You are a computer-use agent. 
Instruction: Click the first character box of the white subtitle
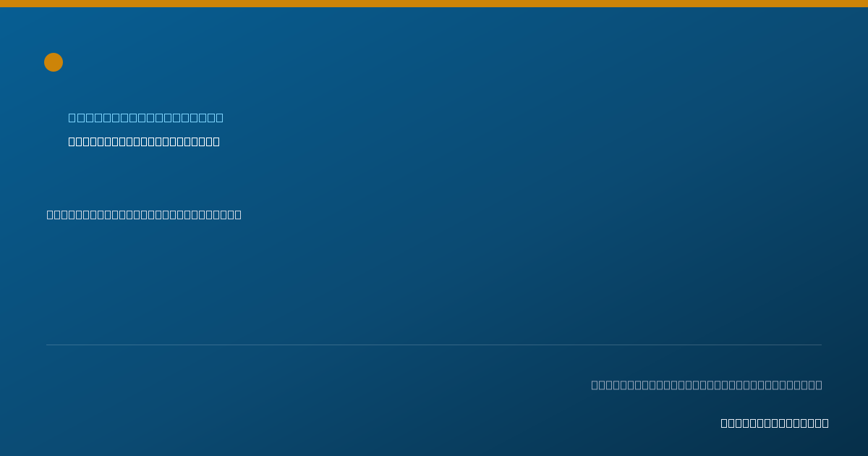click(72, 141)
